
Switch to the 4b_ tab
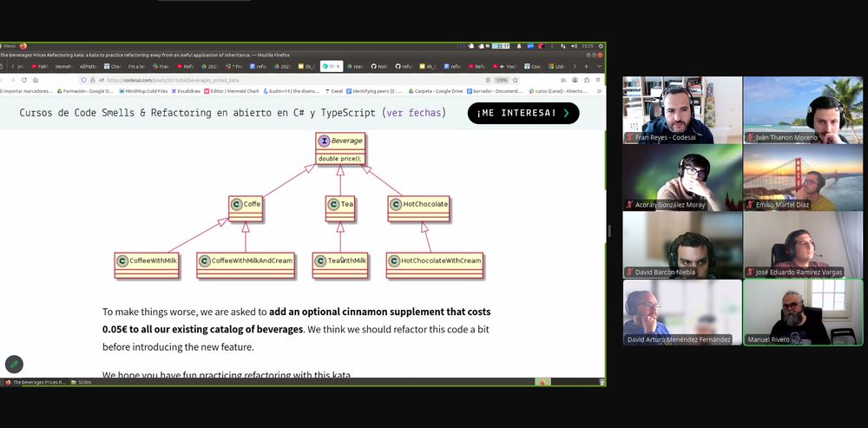[x=429, y=67]
